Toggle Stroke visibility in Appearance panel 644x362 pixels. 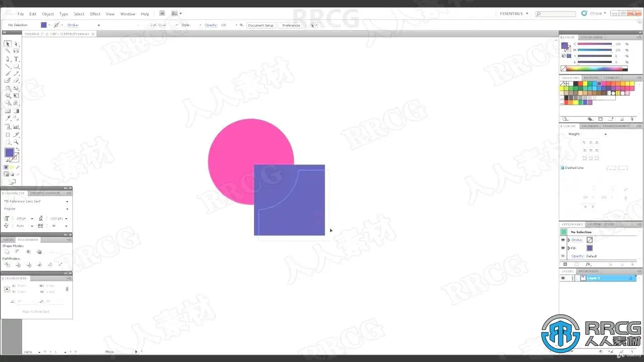[x=563, y=240]
